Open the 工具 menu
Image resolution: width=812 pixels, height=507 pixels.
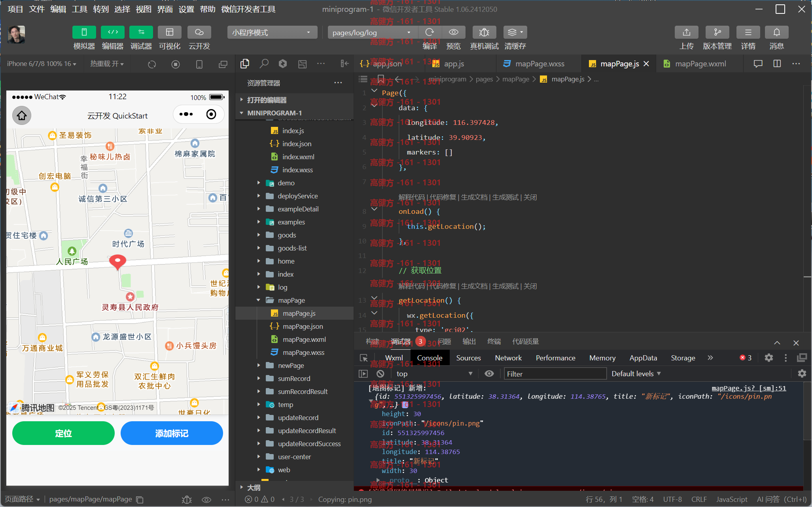79,9
